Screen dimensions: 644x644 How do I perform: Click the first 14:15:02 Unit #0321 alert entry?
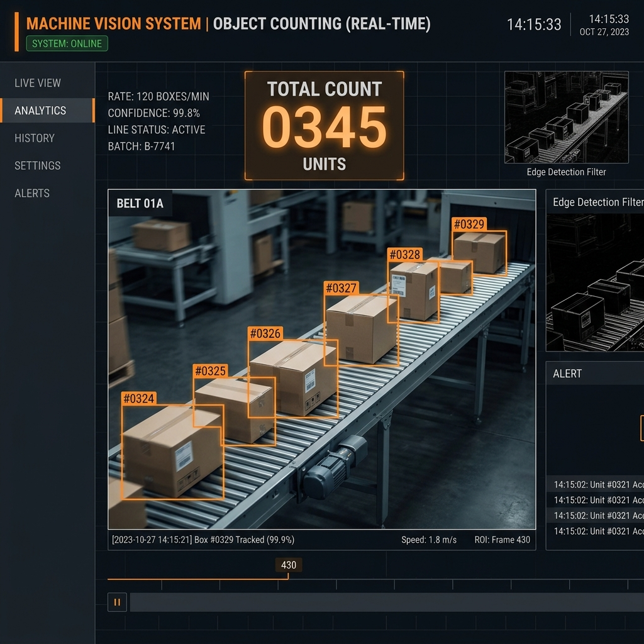click(x=595, y=485)
